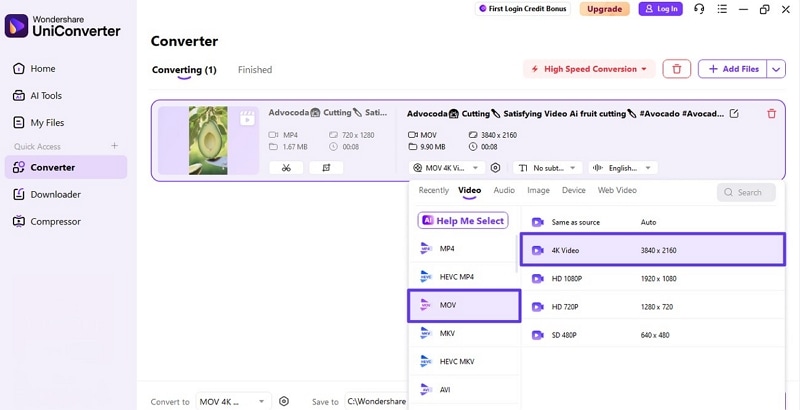
Task: Select 4K Video 3840 x 2160
Action: (653, 250)
